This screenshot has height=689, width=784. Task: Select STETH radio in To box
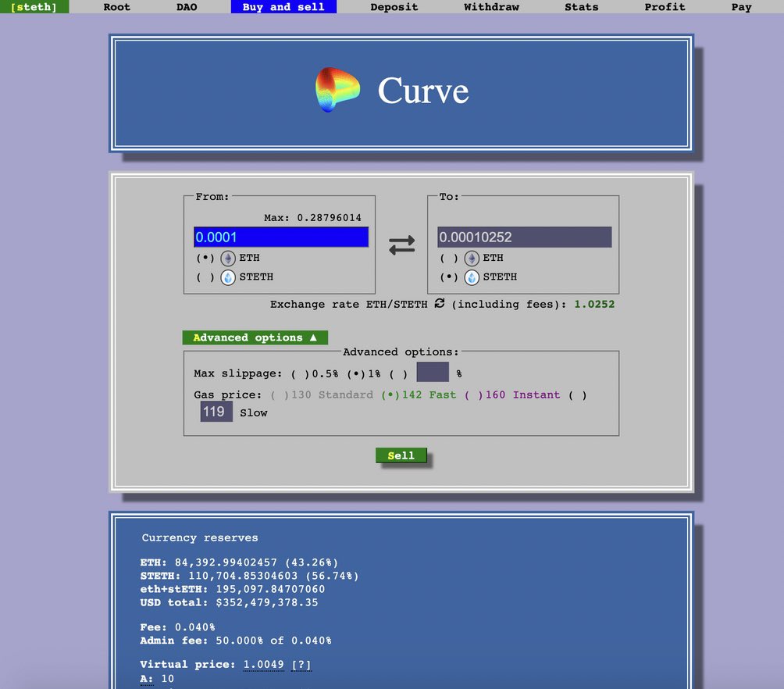448,277
